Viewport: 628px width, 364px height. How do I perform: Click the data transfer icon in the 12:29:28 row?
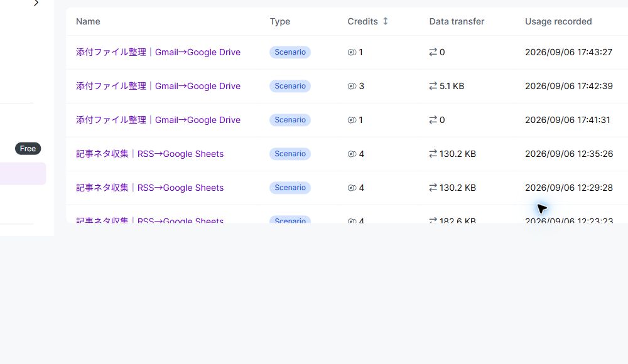pos(433,188)
